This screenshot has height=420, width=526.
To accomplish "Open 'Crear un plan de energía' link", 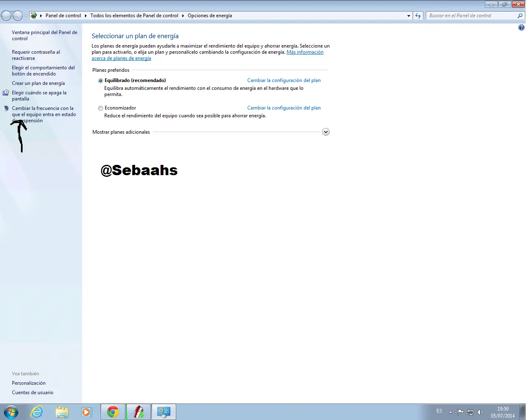I will 38,83.
